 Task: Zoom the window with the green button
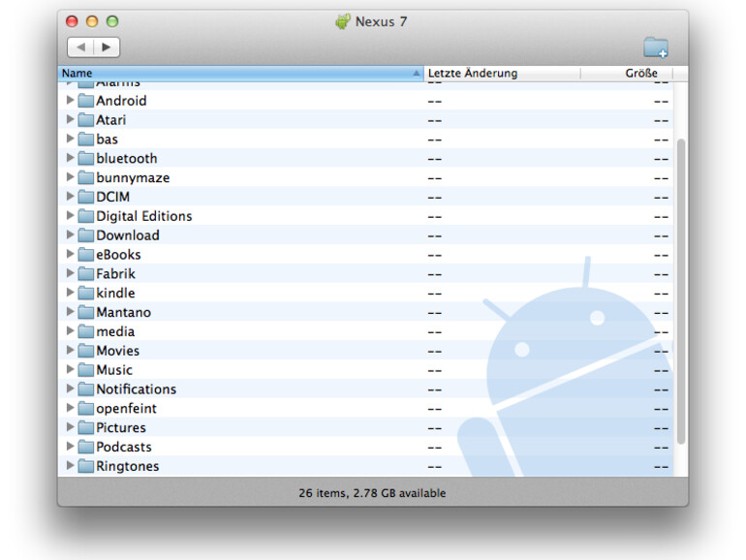[x=112, y=21]
